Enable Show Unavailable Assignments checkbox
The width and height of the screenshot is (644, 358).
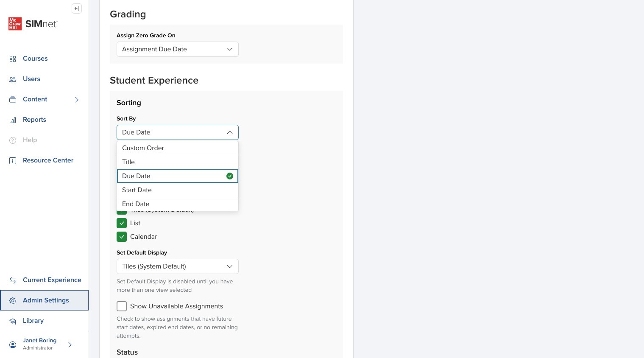coord(122,306)
